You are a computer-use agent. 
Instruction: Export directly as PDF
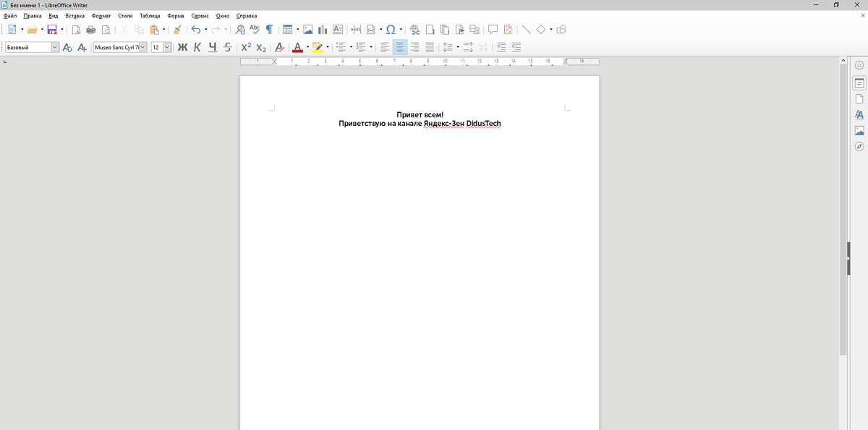point(75,30)
